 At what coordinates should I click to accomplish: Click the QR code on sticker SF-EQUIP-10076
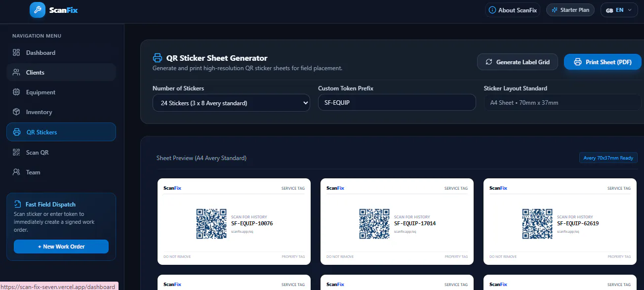(211, 224)
